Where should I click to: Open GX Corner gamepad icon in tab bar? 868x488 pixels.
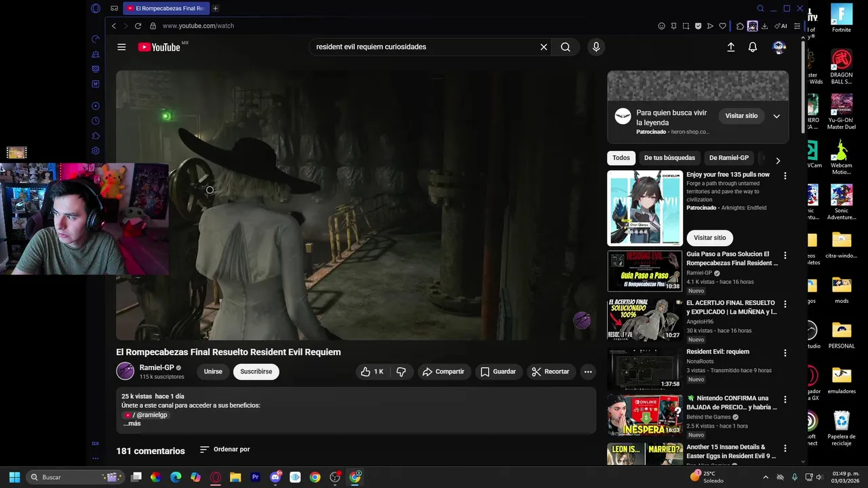tap(115, 8)
